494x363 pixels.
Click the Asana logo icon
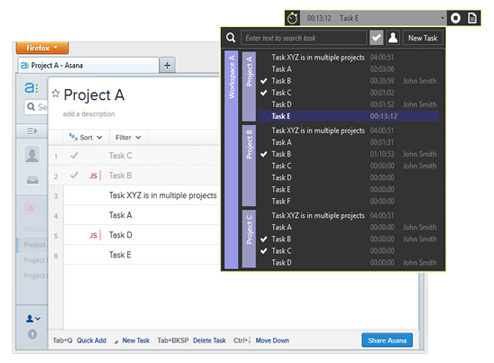[x=31, y=88]
